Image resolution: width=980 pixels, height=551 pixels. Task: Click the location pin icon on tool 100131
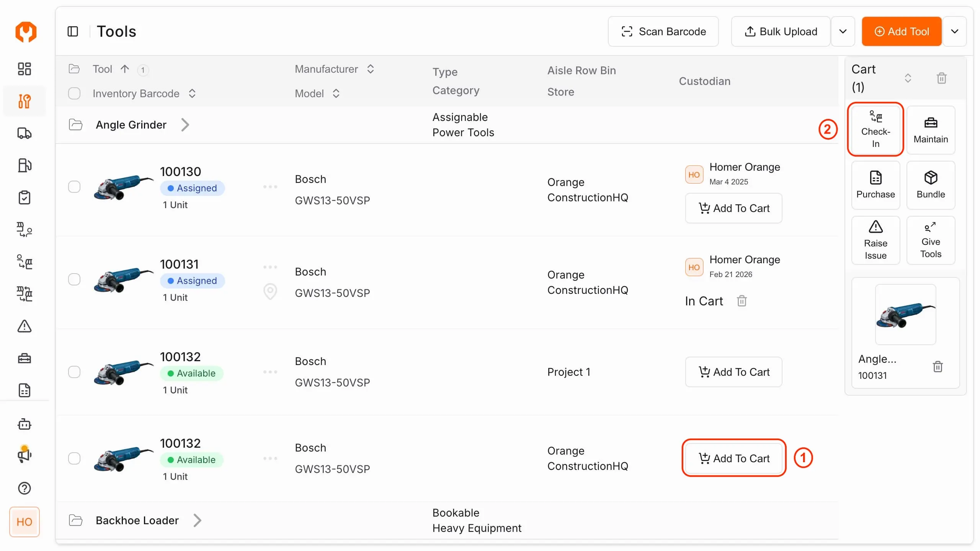click(270, 291)
